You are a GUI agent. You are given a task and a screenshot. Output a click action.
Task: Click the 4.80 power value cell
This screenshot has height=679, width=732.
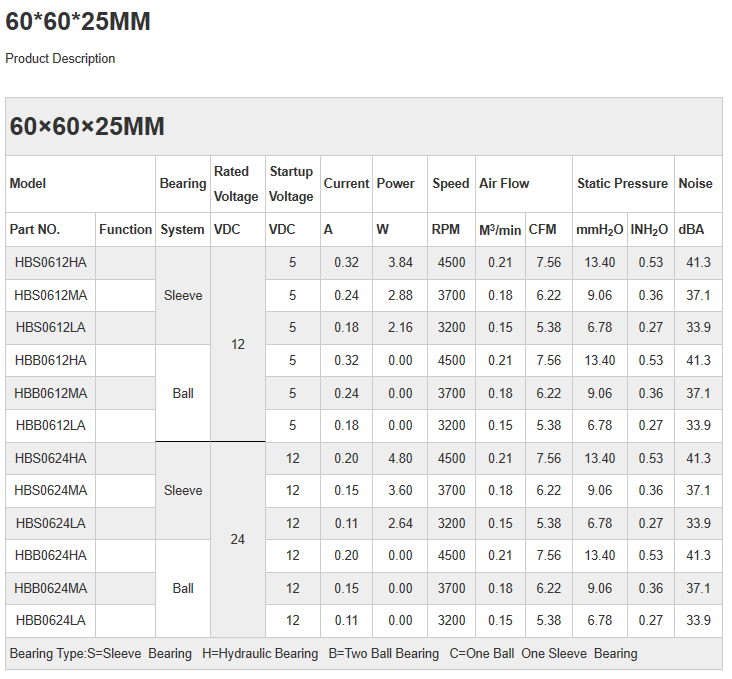tap(400, 458)
